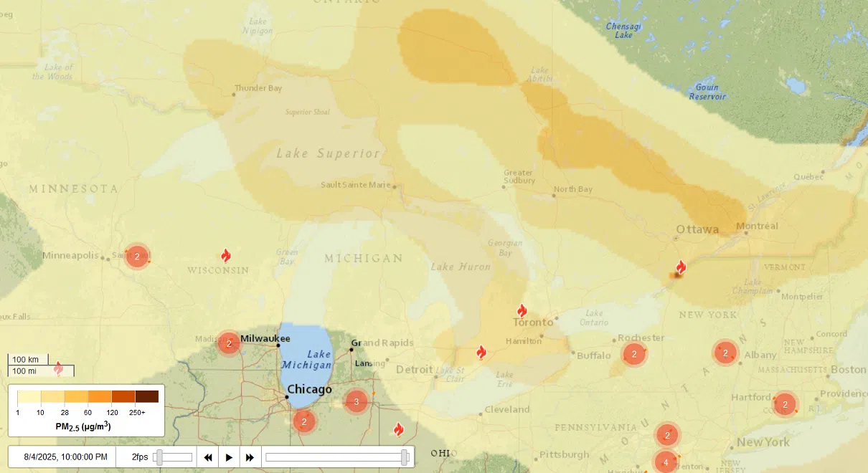The image size is (868, 473).
Task: Step the animation backward with rewind
Action: click(x=208, y=457)
